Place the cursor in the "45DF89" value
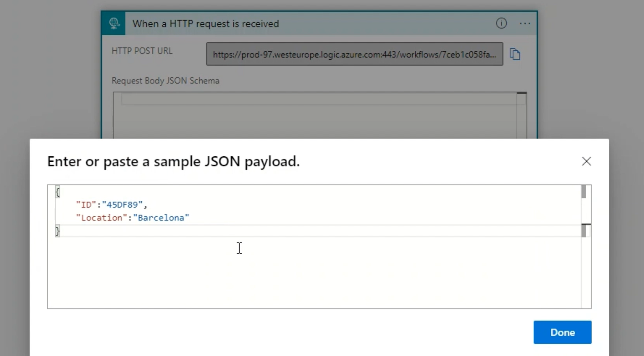Screen dimensions: 644x356 coord(122,205)
